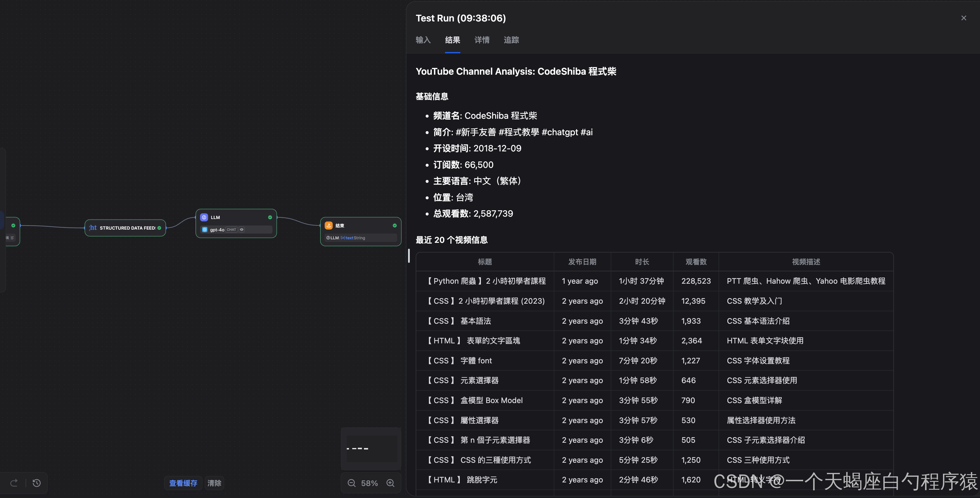Click the YouTube Channel Analysis heading
The image size is (980, 498).
coord(516,71)
